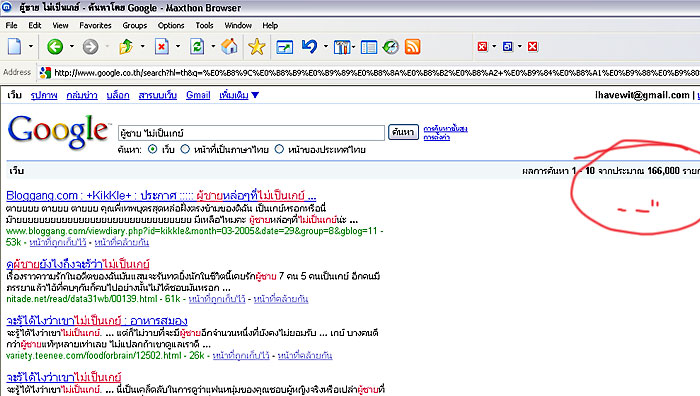Select the หน้าที่เป็นภาษาไทย radio option

click(185, 149)
